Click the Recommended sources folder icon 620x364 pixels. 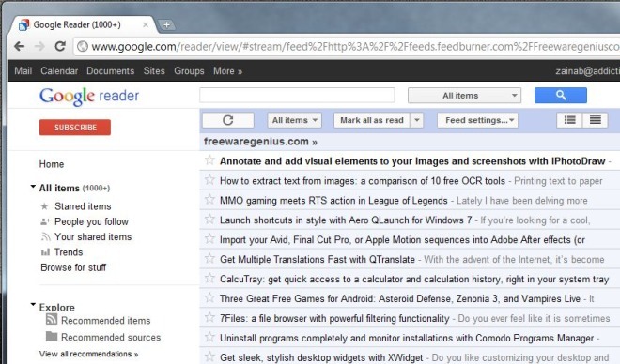52,337
